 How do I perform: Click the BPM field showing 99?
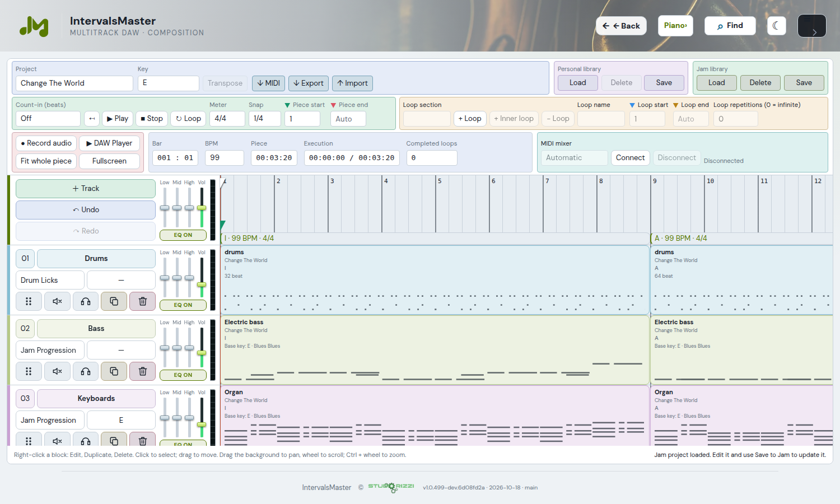pos(224,158)
